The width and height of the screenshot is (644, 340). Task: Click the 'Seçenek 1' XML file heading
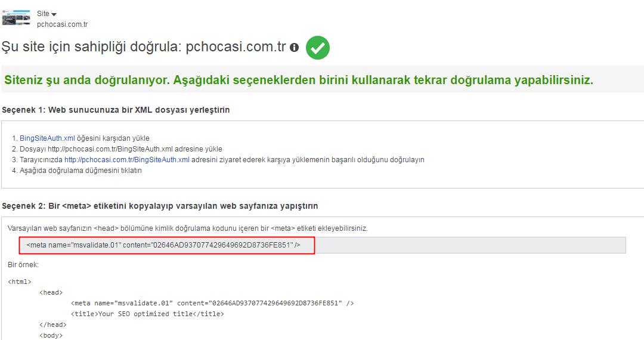click(x=116, y=110)
